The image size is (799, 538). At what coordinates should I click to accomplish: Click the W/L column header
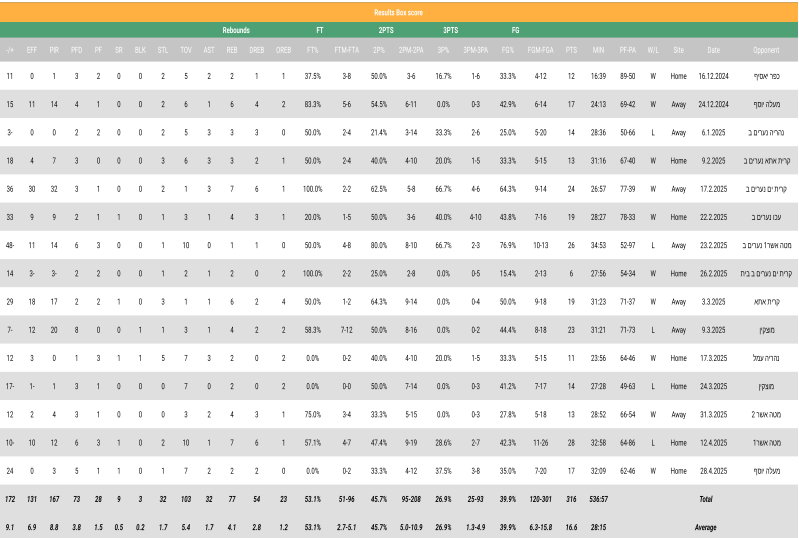click(653, 50)
